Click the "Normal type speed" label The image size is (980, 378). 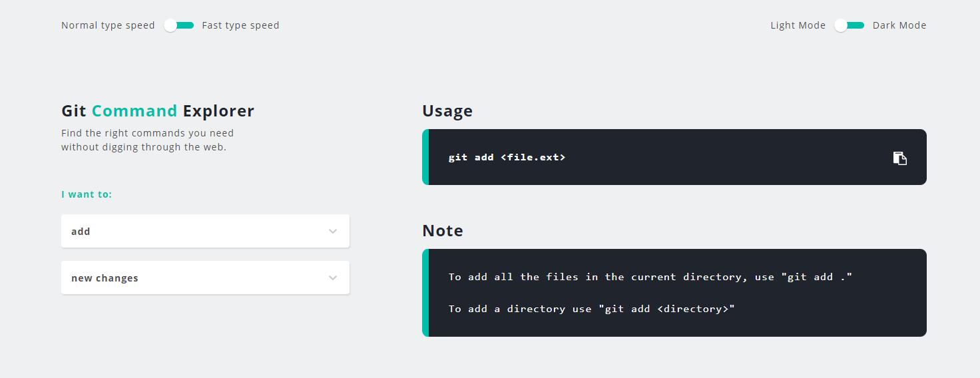pyautogui.click(x=108, y=25)
